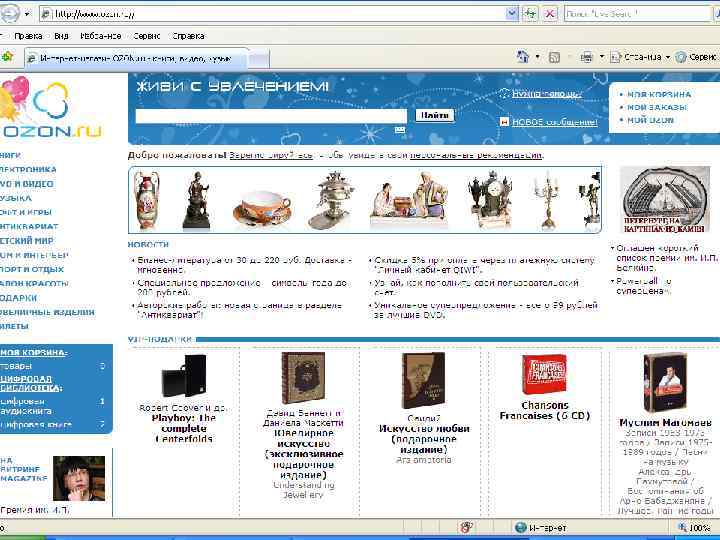This screenshot has width=720, height=540.
Task: Click the add to favorites star icon
Action: (7, 57)
